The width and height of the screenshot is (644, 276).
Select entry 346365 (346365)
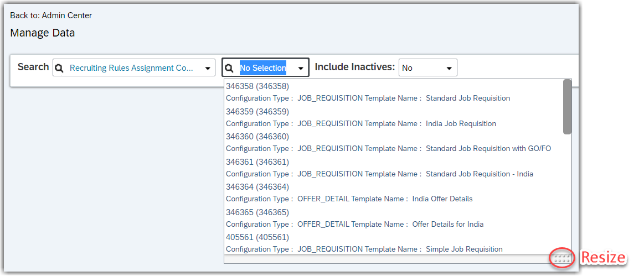point(257,212)
